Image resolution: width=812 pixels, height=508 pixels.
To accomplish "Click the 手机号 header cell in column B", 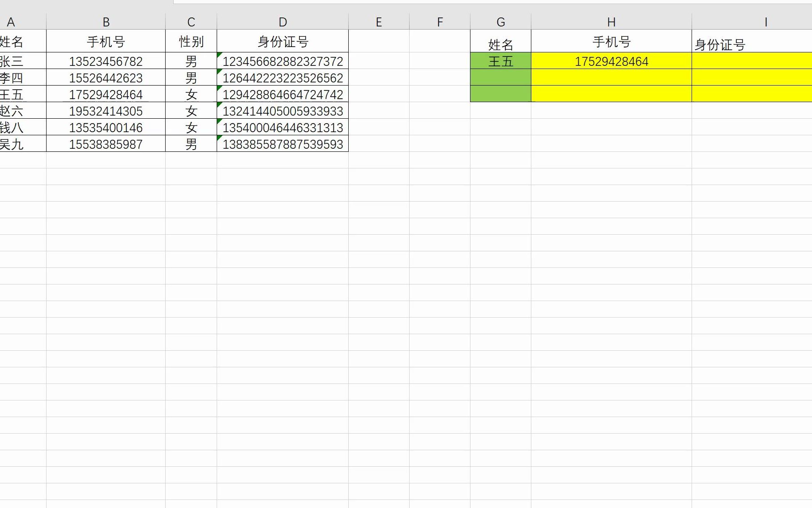I will [106, 41].
